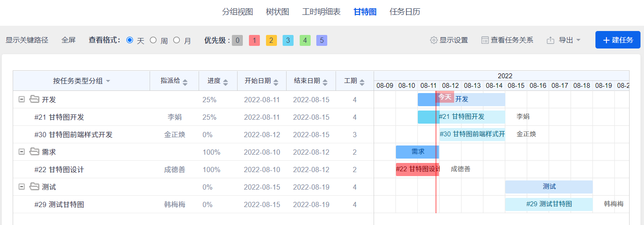The width and height of the screenshot is (644, 225).
Task: Sort by the 指派给 column arrows
Action: click(185, 82)
